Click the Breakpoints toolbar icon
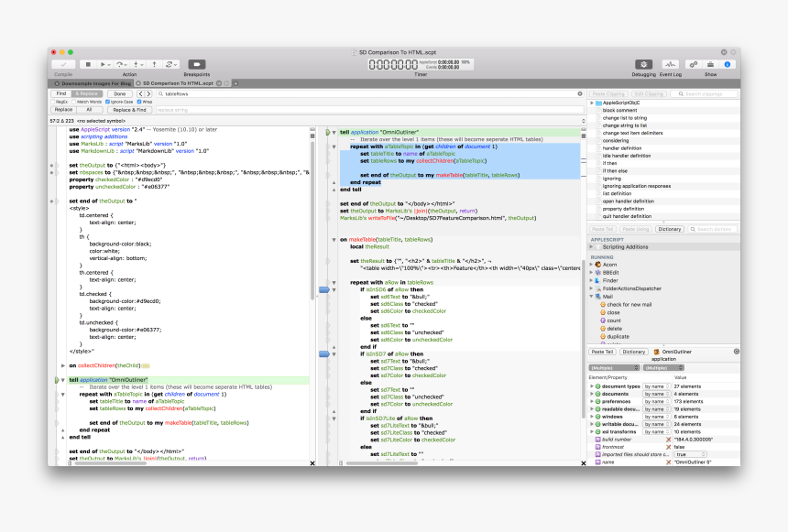This screenshot has height=532, width=788. [196, 64]
